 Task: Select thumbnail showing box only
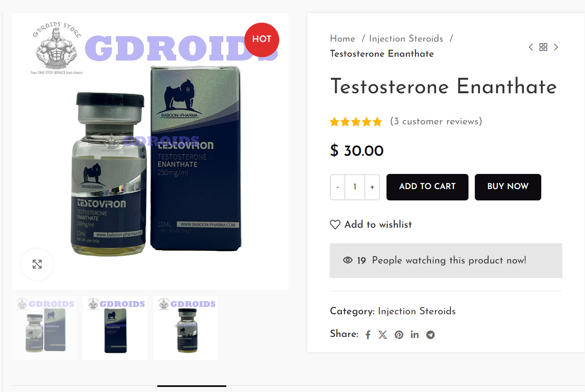point(115,328)
